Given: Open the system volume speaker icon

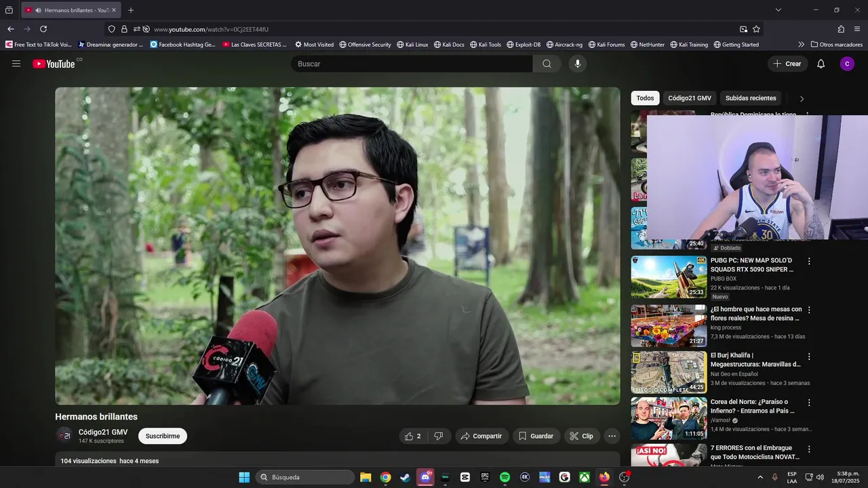Looking at the screenshot, I should pos(820,477).
